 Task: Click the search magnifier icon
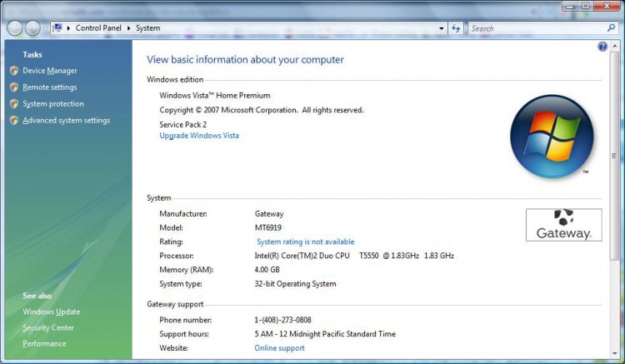(611, 28)
